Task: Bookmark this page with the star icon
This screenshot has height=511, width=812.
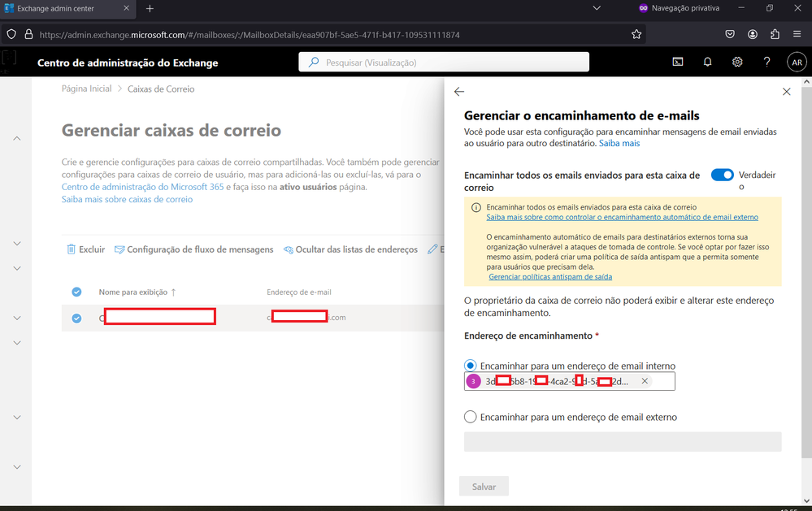Action: [x=636, y=34]
